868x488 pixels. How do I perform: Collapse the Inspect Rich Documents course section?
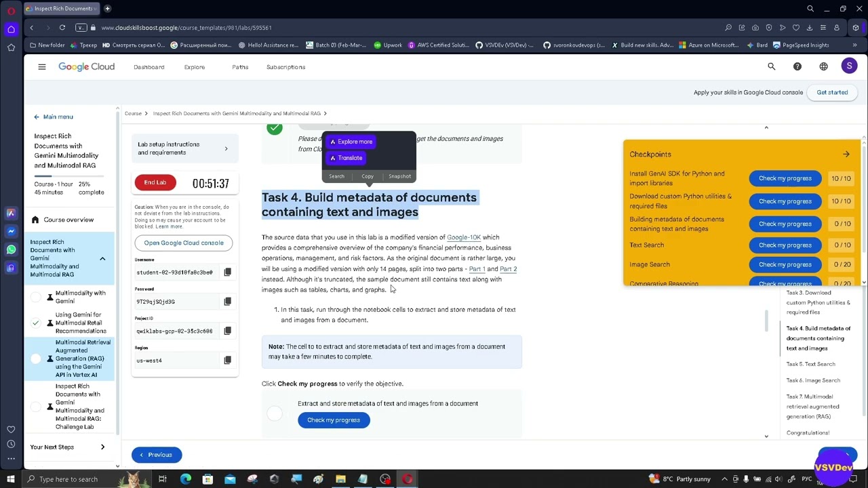click(102, 258)
